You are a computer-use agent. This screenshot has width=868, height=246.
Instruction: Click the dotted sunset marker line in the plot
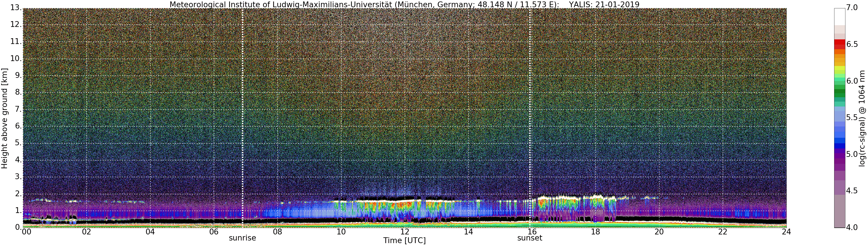click(530, 118)
